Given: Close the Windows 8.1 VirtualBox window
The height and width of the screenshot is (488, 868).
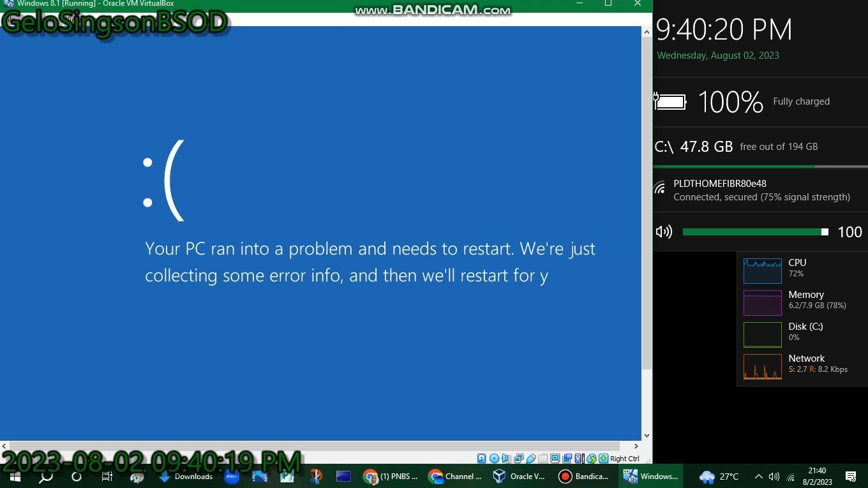Looking at the screenshot, I should pos(638,4).
